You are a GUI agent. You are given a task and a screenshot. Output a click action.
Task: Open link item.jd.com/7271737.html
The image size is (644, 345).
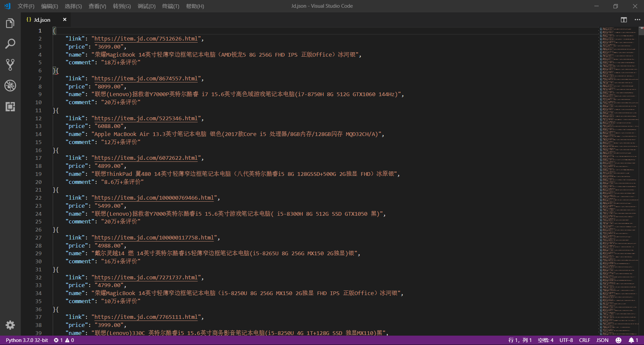(x=146, y=278)
